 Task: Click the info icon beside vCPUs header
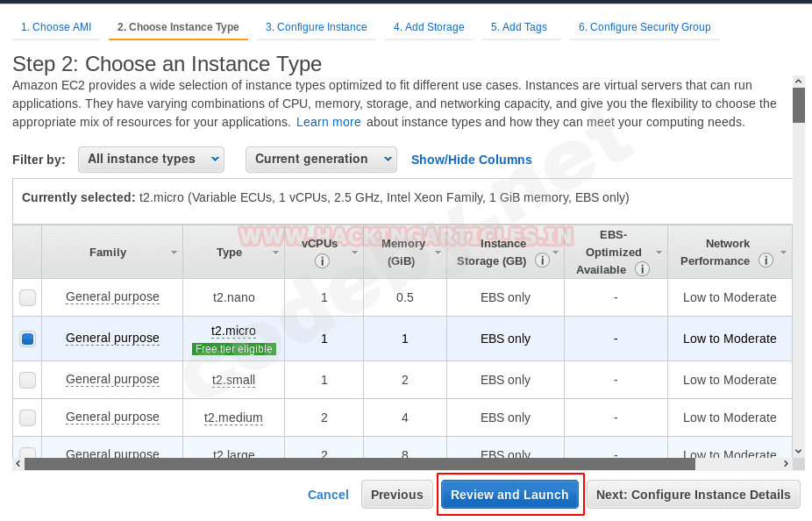click(323, 260)
